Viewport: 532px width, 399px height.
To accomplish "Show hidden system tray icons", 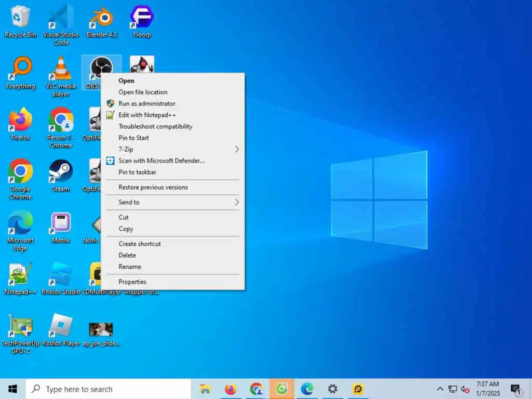I will 440,389.
